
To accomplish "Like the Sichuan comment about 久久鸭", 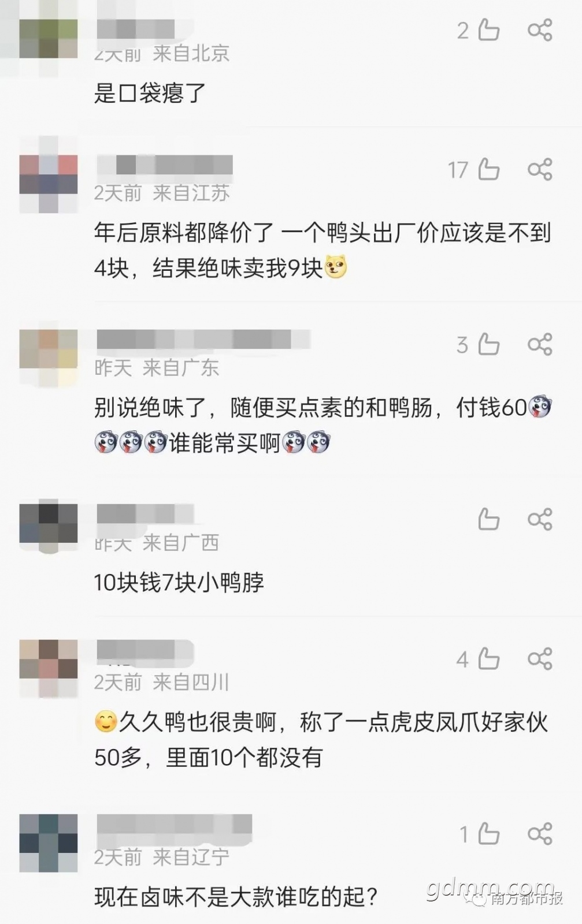I will (488, 659).
